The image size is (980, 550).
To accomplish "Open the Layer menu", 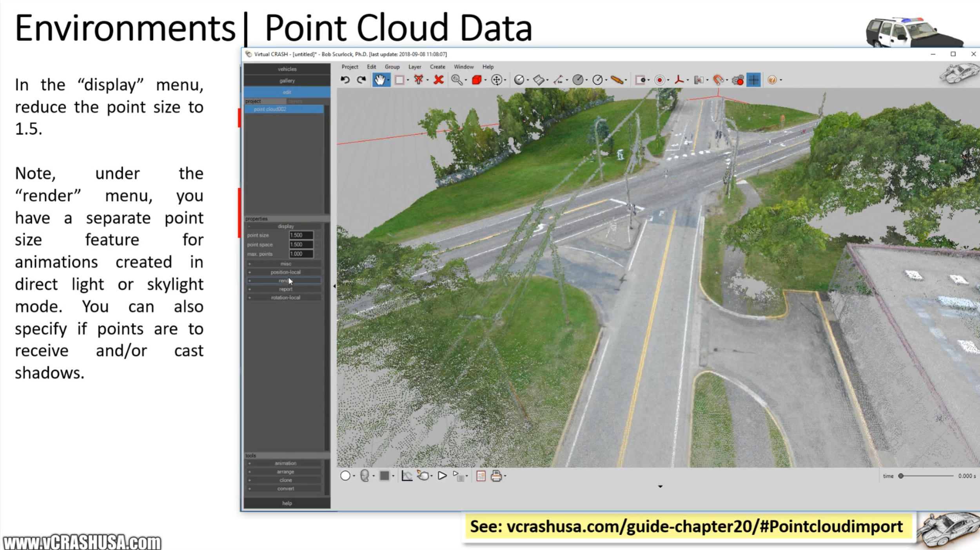I will coord(414,67).
